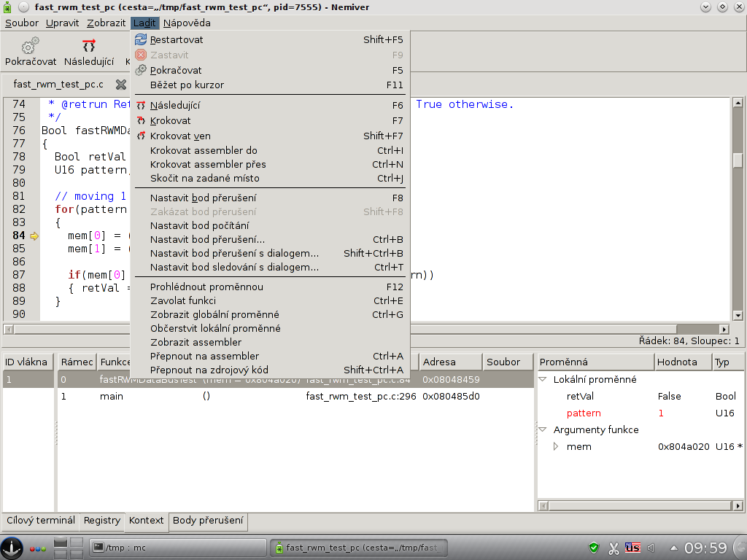Screen dimensions: 747x560
Task: Click the colored activity dots icon on taskbar
Action: [38, 548]
